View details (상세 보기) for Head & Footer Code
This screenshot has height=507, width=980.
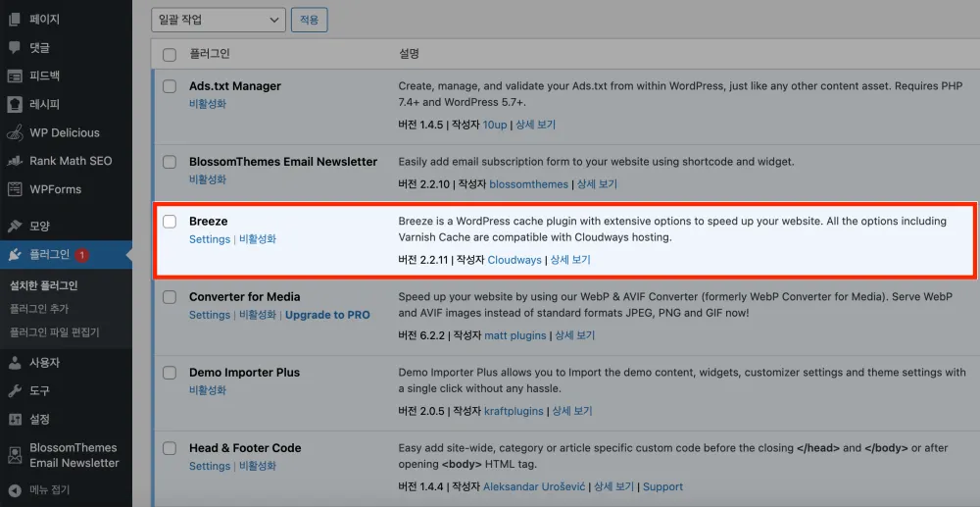tap(613, 486)
